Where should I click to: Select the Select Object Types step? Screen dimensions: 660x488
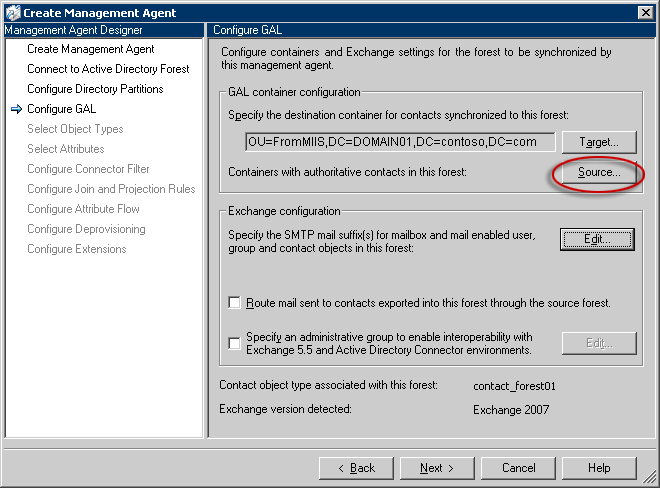(75, 129)
